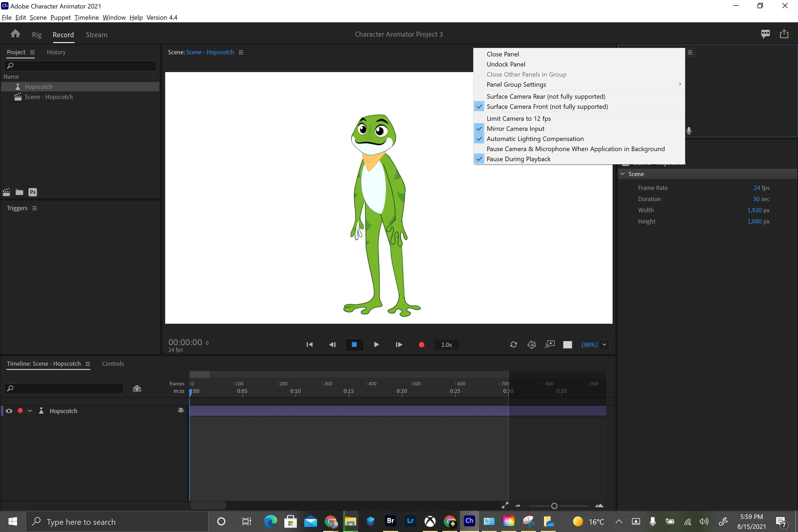
Task: Open the zoom percentage dropdown arrow
Action: [604, 345]
